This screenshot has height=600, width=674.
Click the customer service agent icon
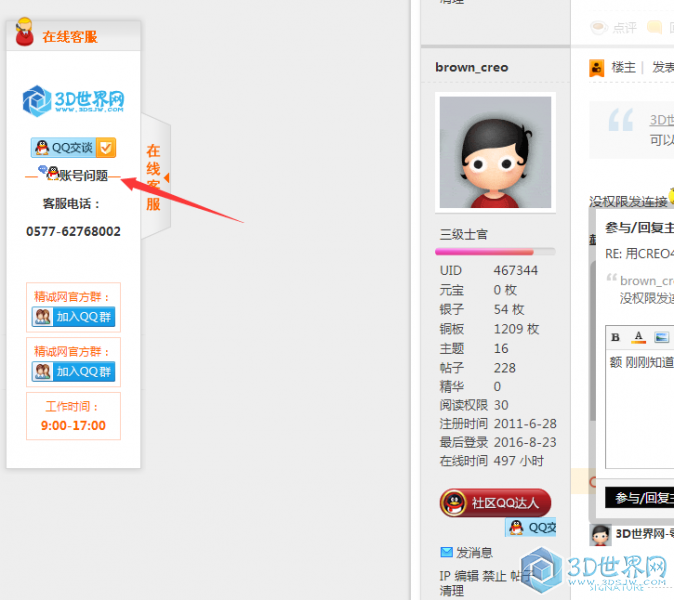click(25, 32)
